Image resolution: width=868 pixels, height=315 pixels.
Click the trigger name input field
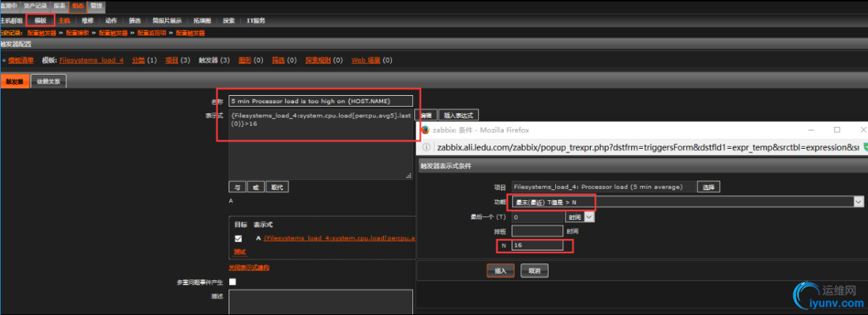pos(321,101)
